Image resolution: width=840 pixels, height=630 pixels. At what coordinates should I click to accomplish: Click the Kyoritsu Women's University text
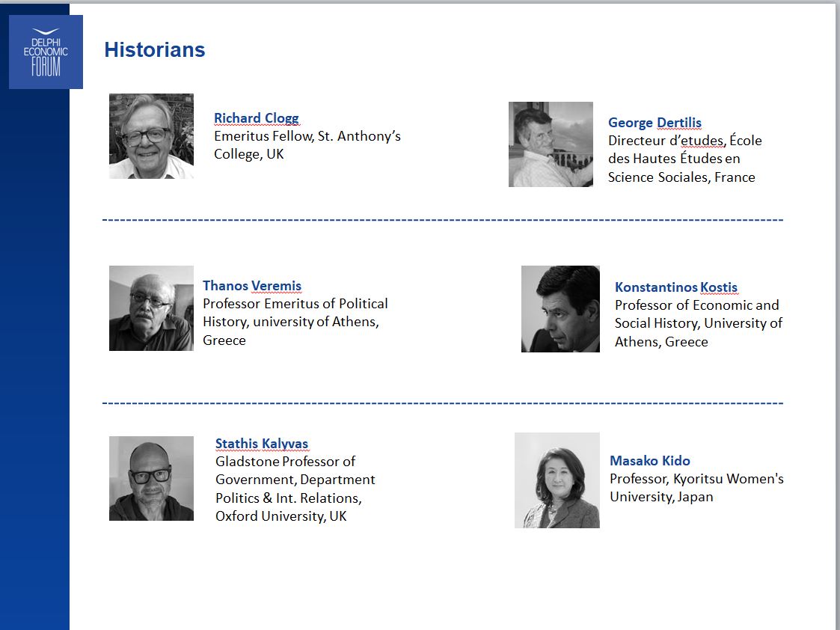click(696, 488)
